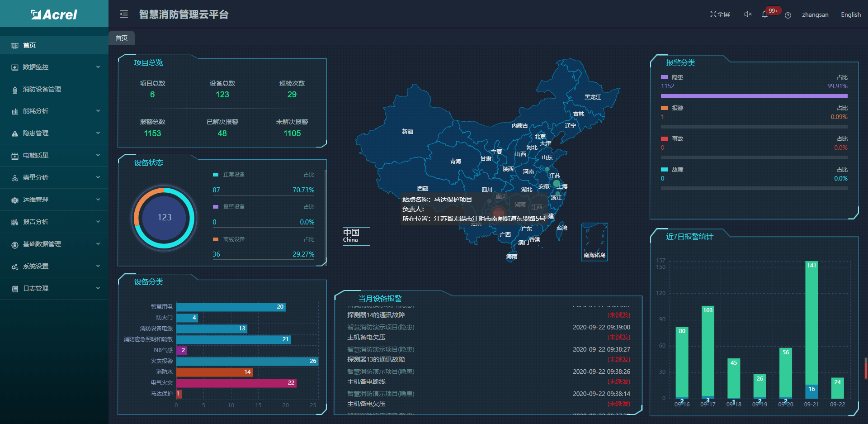The height and width of the screenshot is (424, 868).
Task: Collapse the sidebar via the hamburger icon
Action: [123, 14]
